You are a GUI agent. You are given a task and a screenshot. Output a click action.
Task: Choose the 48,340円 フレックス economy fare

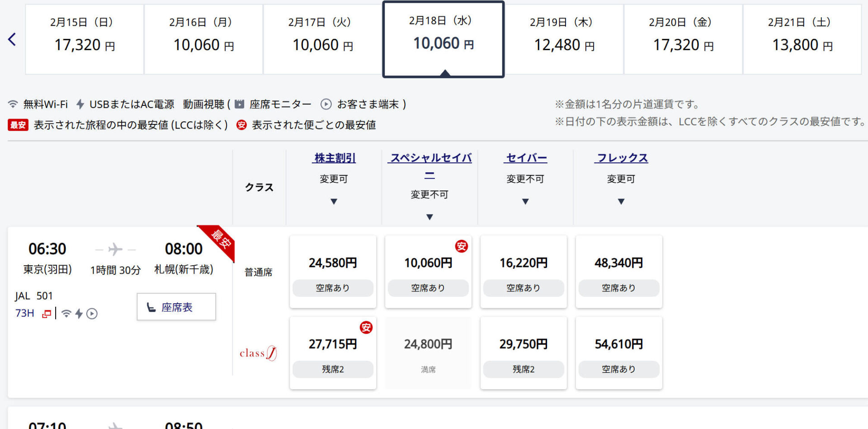pyautogui.click(x=618, y=272)
